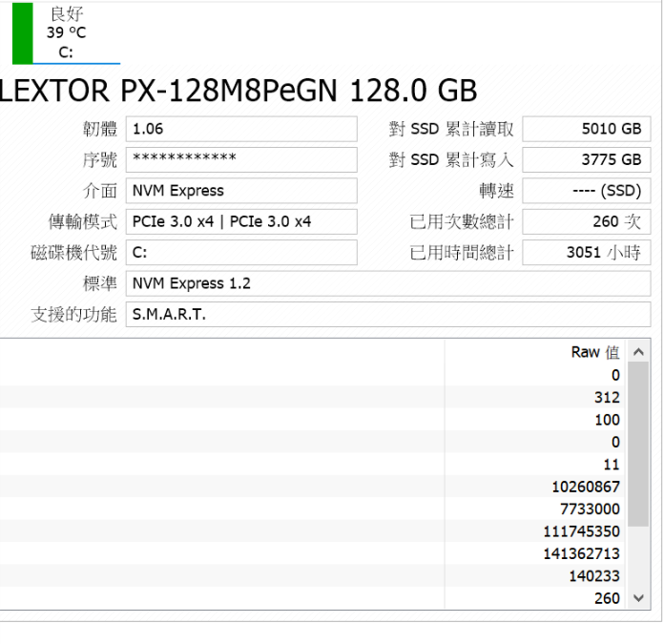The height and width of the screenshot is (644, 664).
Task: Select the row with raw value 100
Action: [313, 420]
